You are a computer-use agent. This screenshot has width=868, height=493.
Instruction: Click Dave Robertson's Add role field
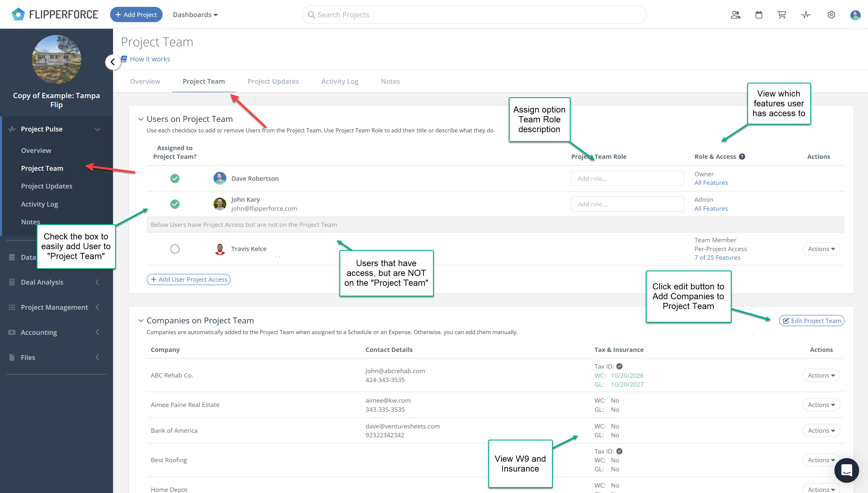pyautogui.click(x=627, y=178)
